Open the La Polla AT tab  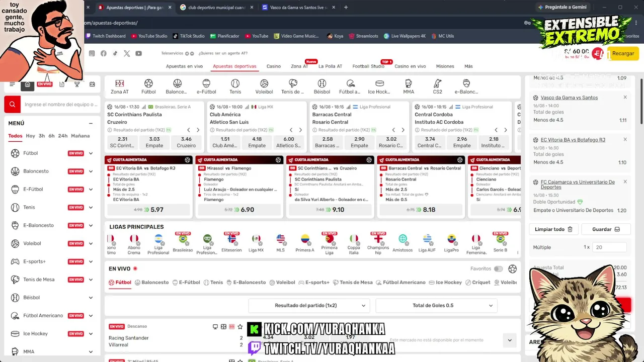[330, 66]
